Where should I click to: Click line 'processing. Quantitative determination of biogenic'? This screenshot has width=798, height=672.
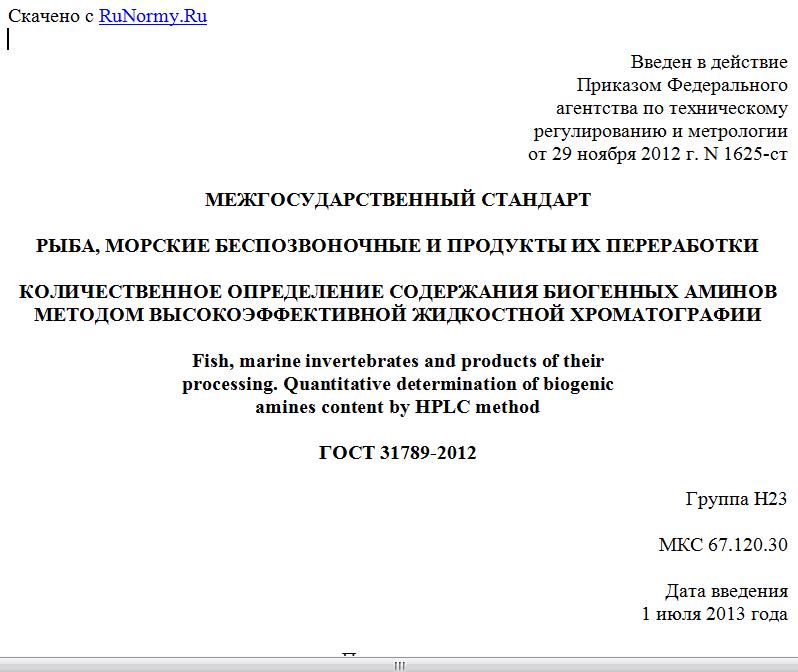click(398, 384)
